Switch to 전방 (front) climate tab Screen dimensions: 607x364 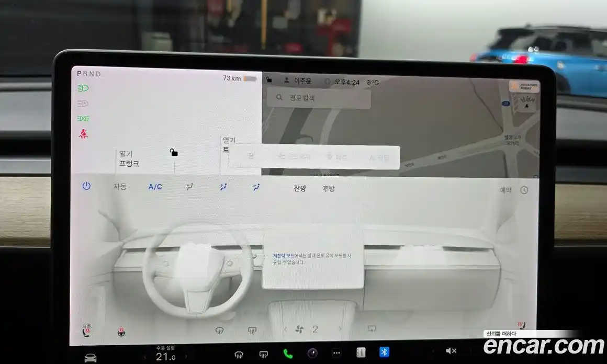[300, 188]
